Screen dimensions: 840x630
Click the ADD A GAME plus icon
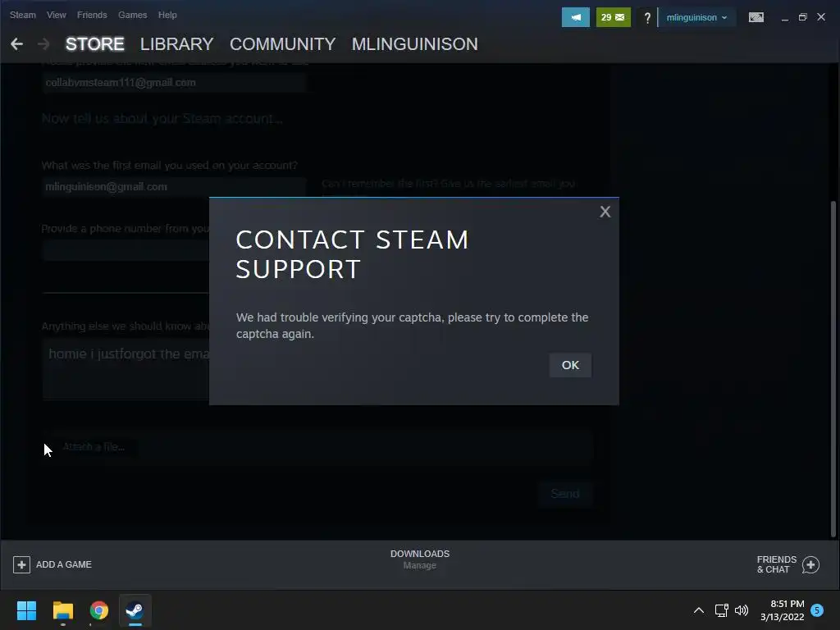click(x=21, y=564)
